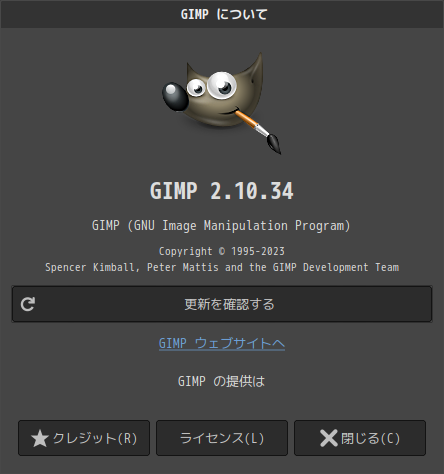Screen dimensions: 444x474
Task: Open the GIMP ウェブサイトへ link
Action: (222, 343)
